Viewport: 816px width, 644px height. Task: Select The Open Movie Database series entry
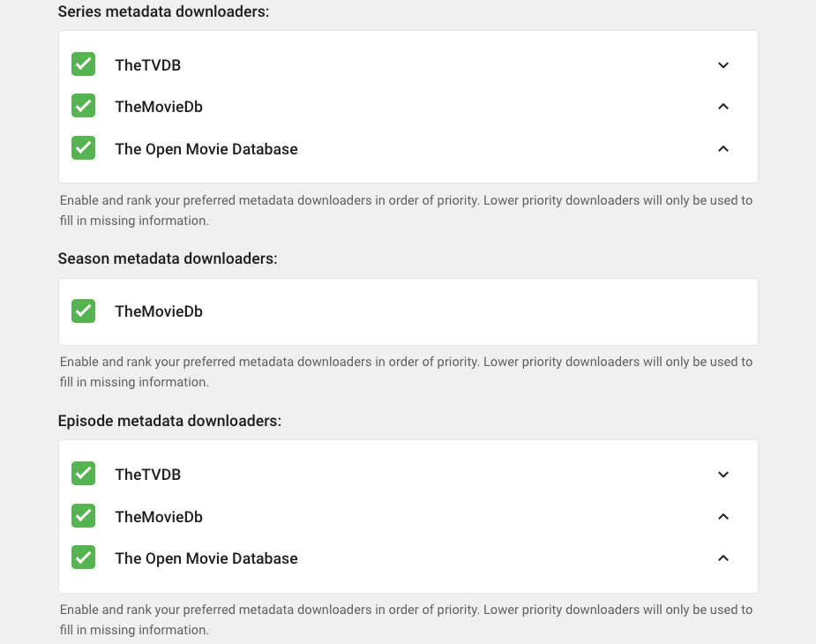[206, 149]
